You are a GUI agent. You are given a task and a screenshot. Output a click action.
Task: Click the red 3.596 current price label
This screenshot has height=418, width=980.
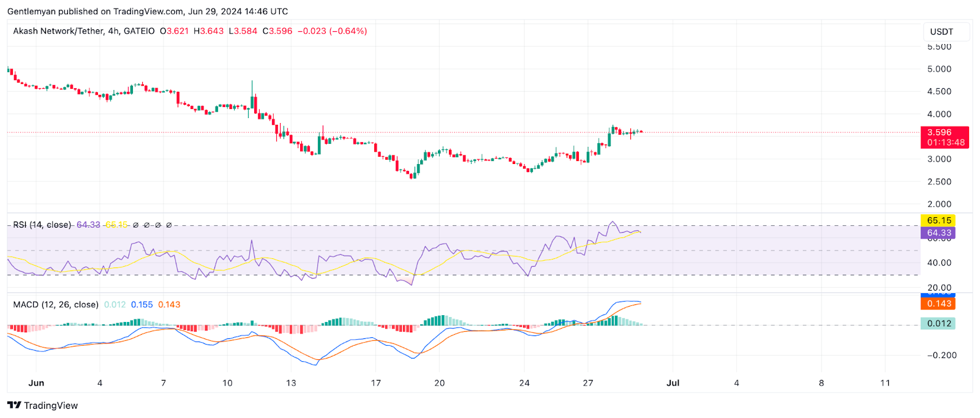coord(939,132)
